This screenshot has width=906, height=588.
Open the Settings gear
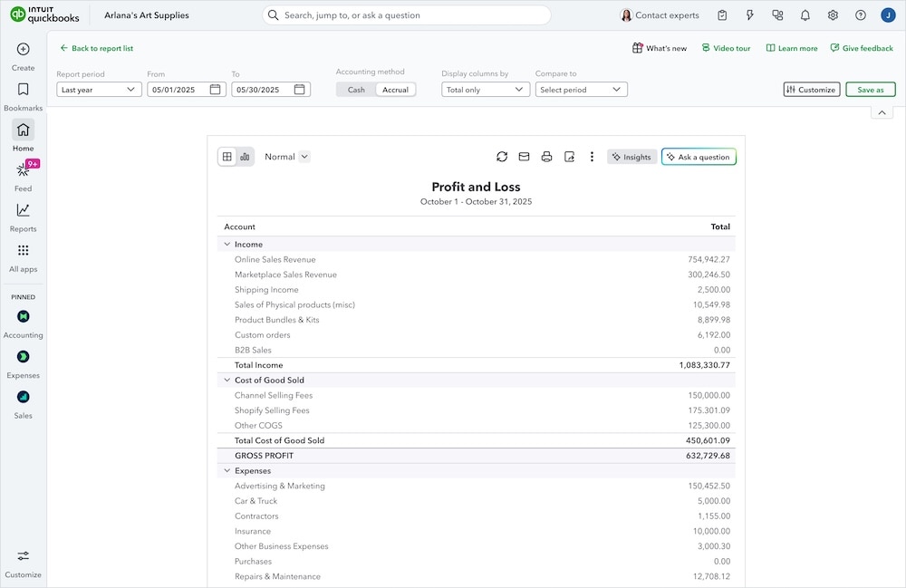pos(832,14)
